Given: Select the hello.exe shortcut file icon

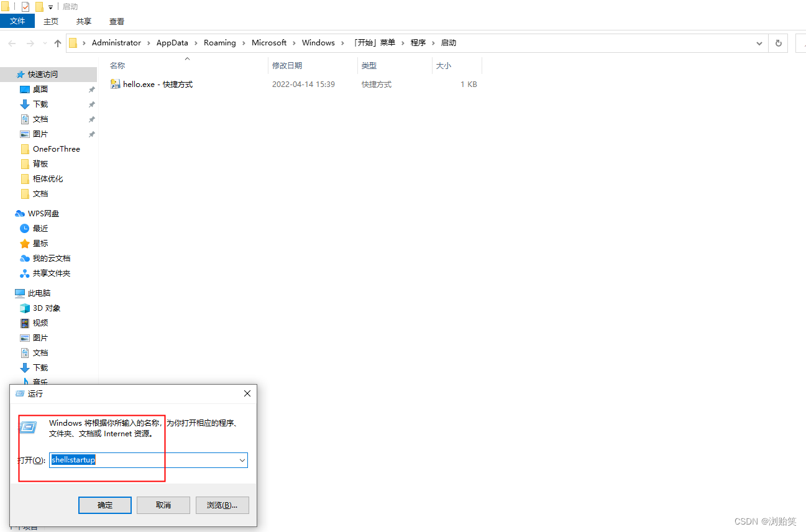Looking at the screenshot, I should pos(115,84).
